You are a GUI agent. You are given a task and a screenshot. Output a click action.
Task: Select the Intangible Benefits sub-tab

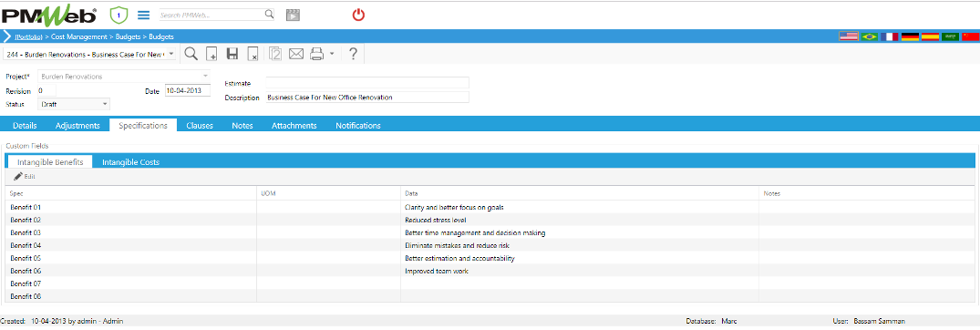[50, 162]
